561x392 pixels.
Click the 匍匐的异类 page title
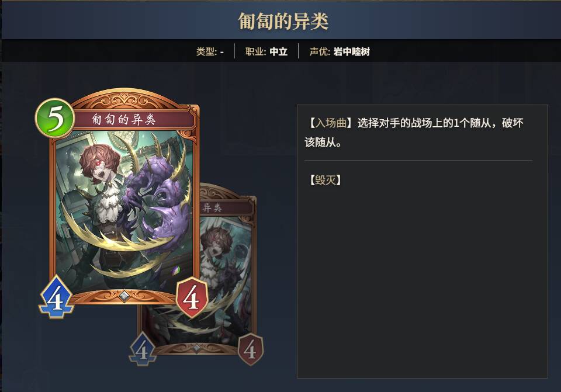coord(283,21)
